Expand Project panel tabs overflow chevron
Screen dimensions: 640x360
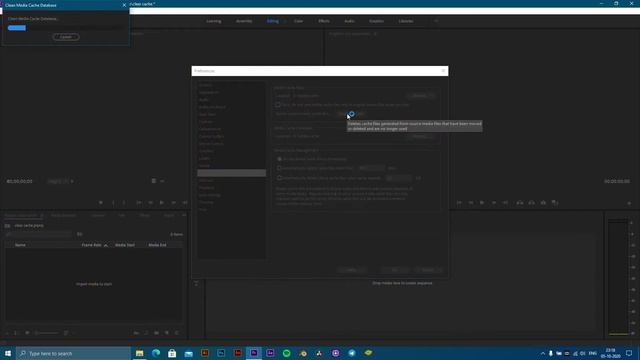(x=184, y=215)
